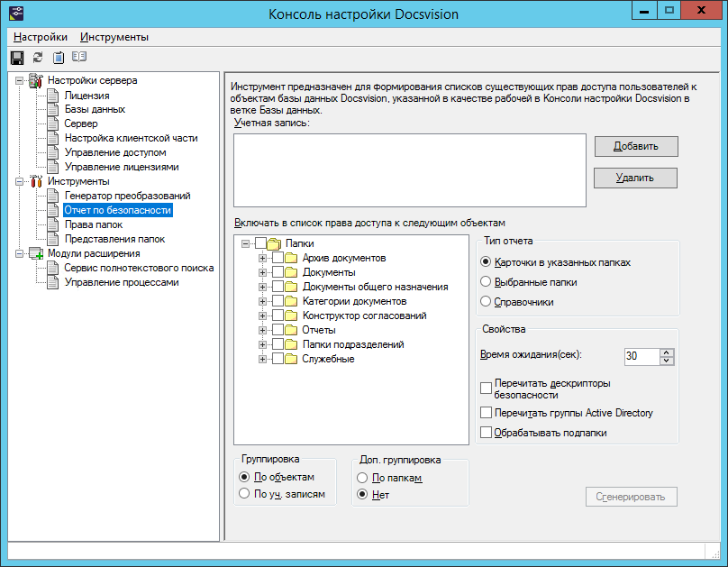This screenshot has width=728, height=567.
Task: Click the Модули расширения node icon
Action: click(x=36, y=254)
